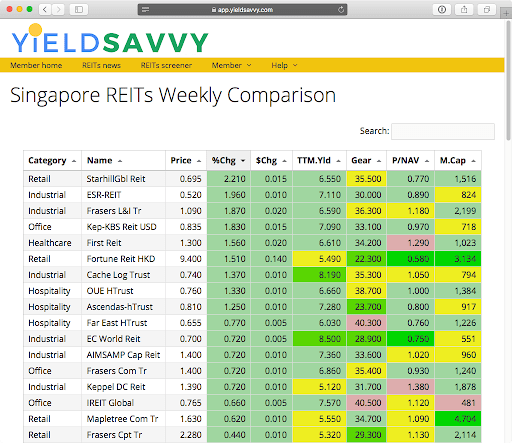512x443 pixels.
Task: Click the 22.300 gearing cell
Action: click(366, 259)
